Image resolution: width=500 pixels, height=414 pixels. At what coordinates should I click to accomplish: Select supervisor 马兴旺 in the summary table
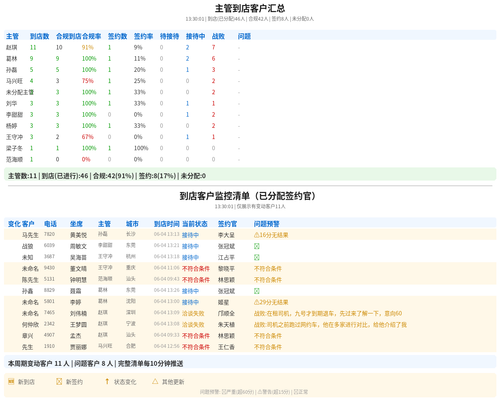click(x=14, y=81)
